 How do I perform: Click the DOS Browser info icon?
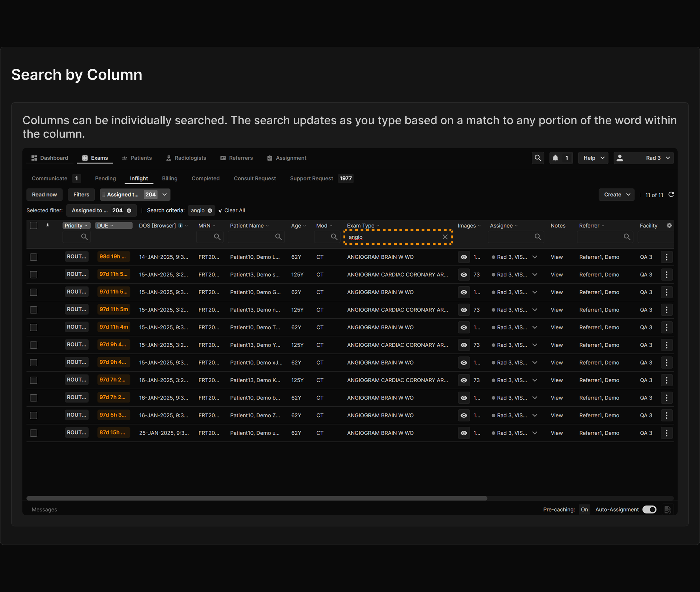click(x=180, y=226)
